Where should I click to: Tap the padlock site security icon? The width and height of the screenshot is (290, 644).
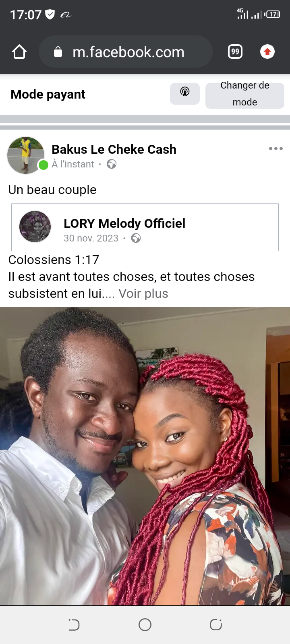pyautogui.click(x=58, y=52)
